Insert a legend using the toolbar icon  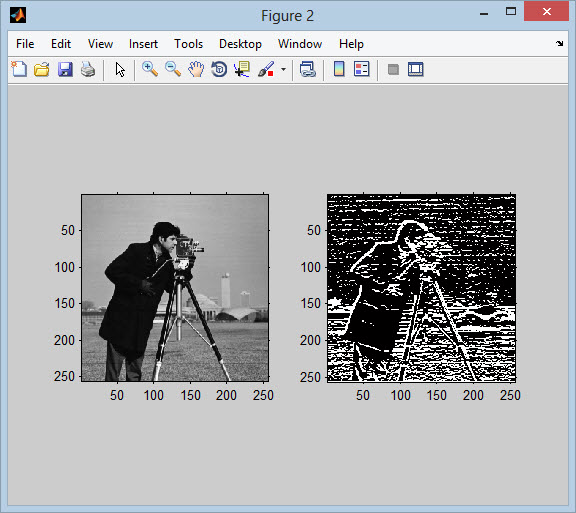click(x=361, y=69)
